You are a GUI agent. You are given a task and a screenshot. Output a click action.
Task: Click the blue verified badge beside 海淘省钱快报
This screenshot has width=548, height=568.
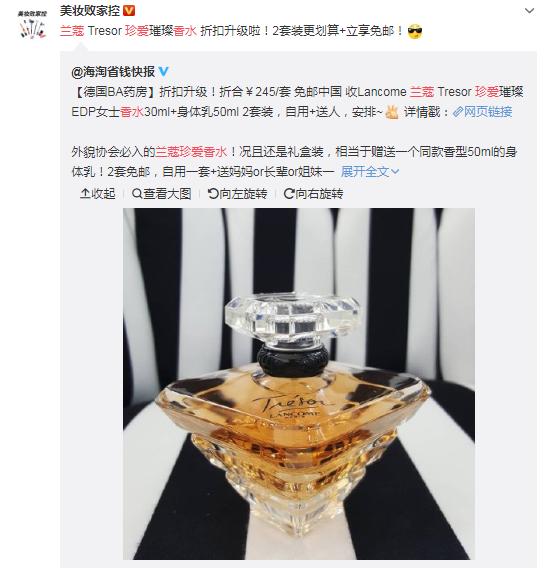(x=163, y=72)
